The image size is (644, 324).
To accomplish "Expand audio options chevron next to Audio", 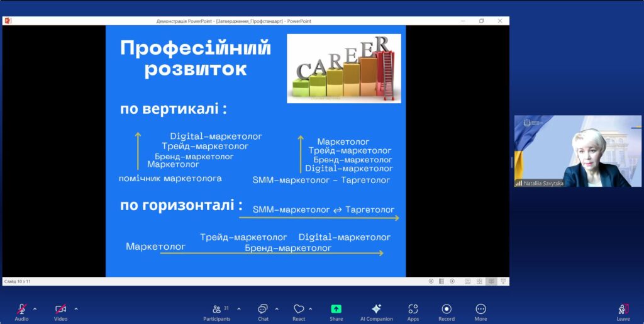I will [x=35, y=309].
